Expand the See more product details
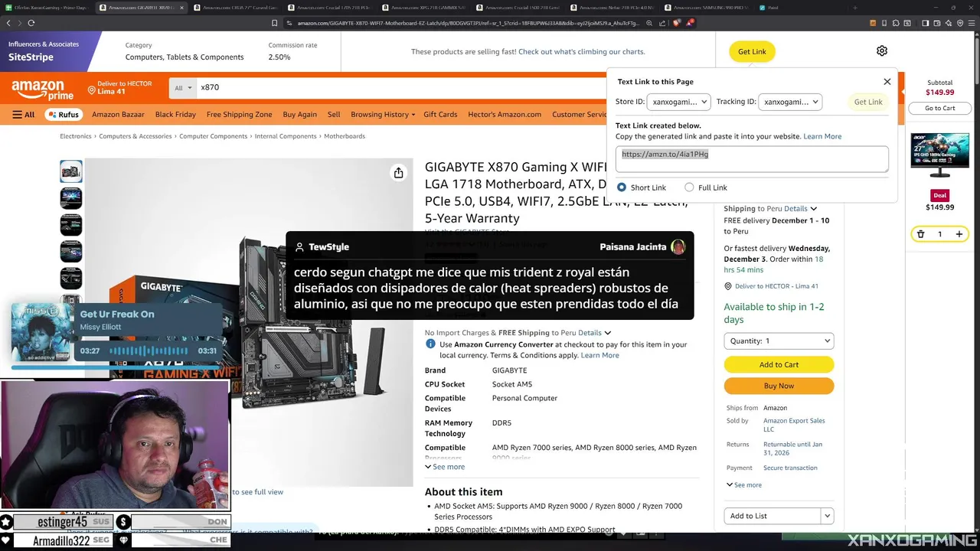980x551 pixels. coord(445,467)
